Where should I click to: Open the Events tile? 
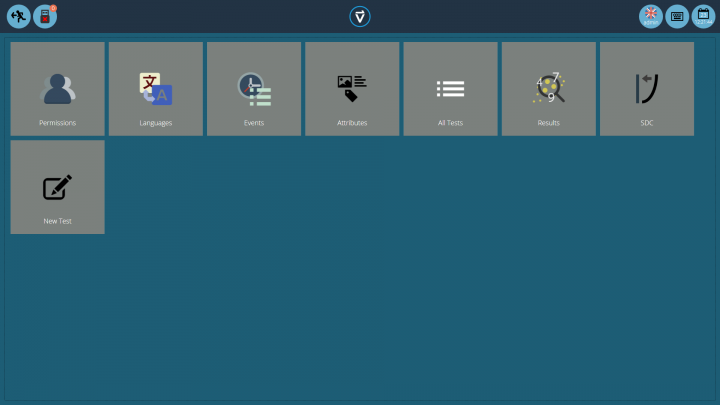254,89
